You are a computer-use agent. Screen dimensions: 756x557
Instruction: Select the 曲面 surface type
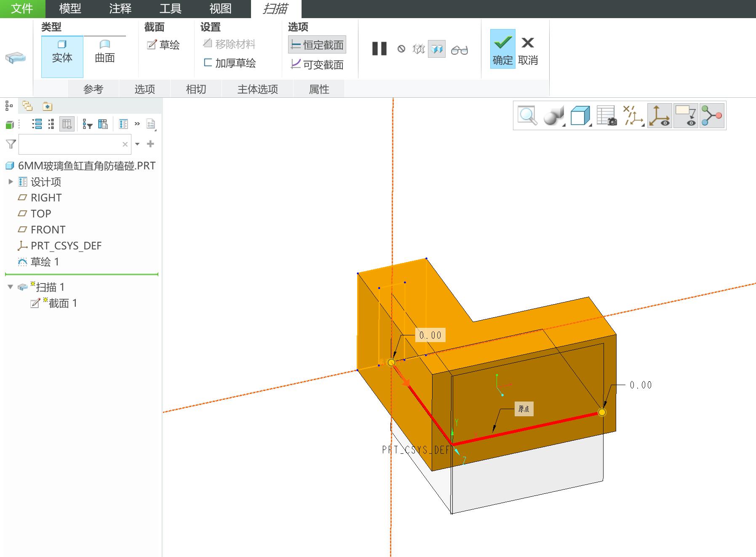pyautogui.click(x=105, y=52)
